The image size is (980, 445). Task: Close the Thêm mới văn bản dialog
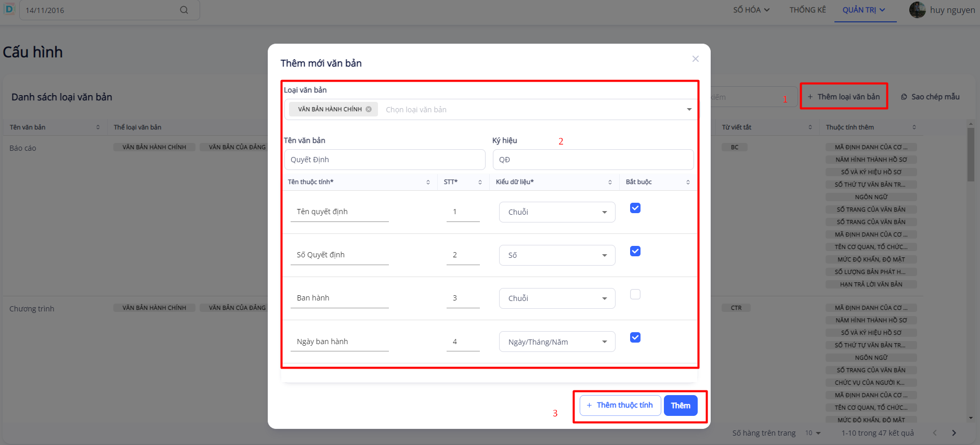point(695,59)
